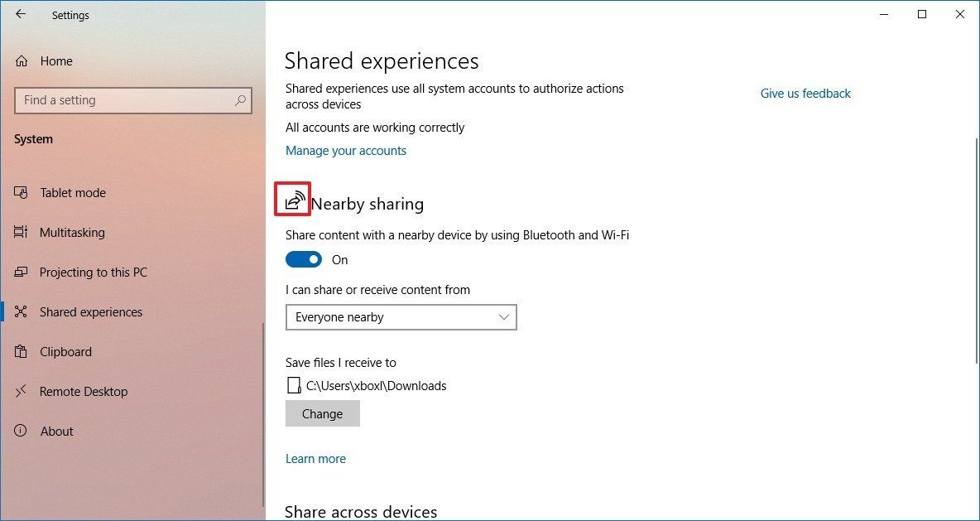This screenshot has width=980, height=521.
Task: Select the Remote Desktop icon
Action: [x=20, y=391]
